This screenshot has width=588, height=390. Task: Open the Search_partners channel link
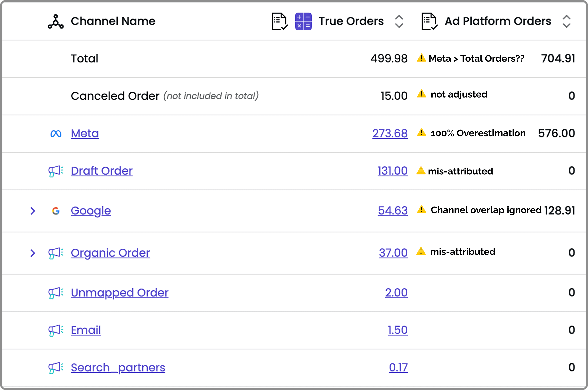coord(118,368)
